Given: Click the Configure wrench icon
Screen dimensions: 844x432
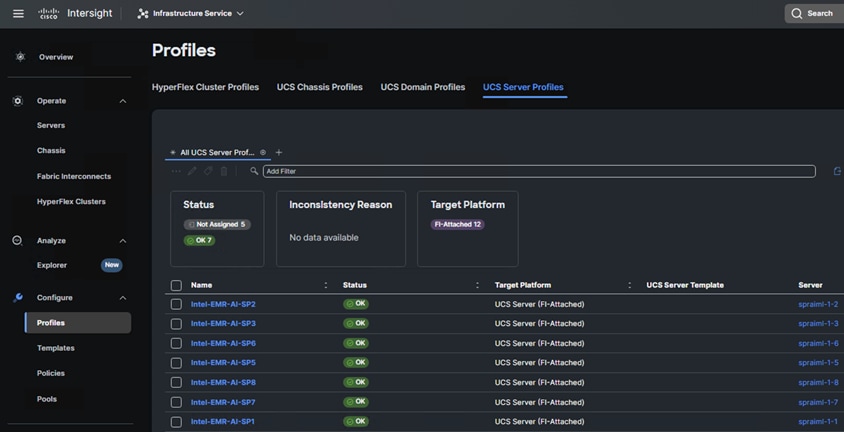Looking at the screenshot, I should (x=18, y=298).
